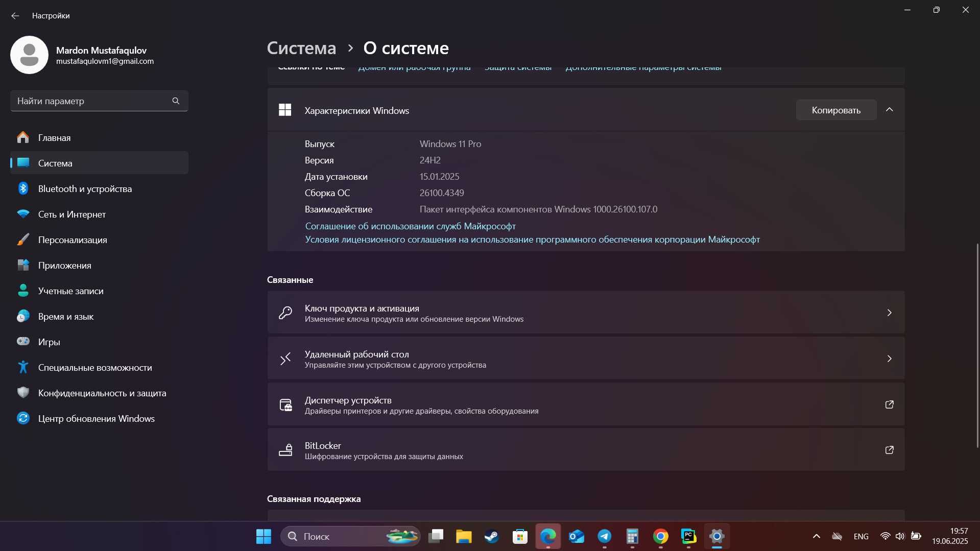Click the Windows logo icon in Характеристики Windows
The width and height of the screenshot is (980, 551).
coord(285,110)
